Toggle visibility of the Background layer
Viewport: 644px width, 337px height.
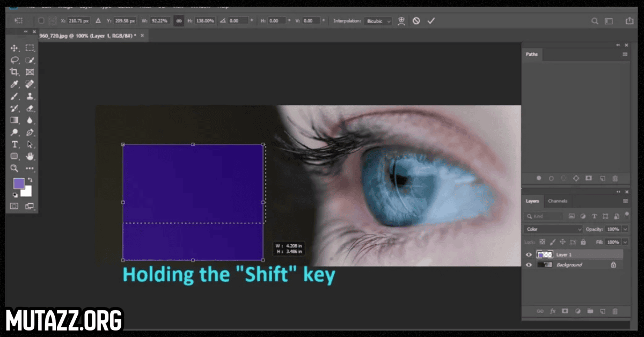click(529, 265)
